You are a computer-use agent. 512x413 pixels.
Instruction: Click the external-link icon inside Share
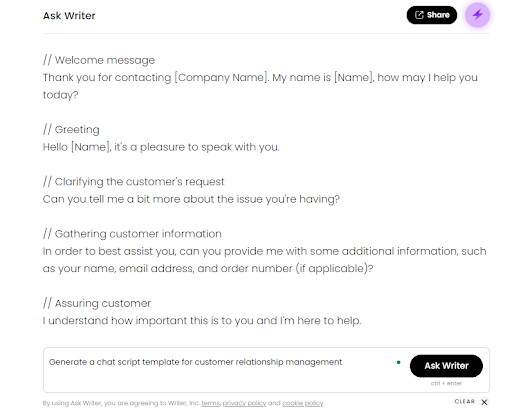(419, 15)
